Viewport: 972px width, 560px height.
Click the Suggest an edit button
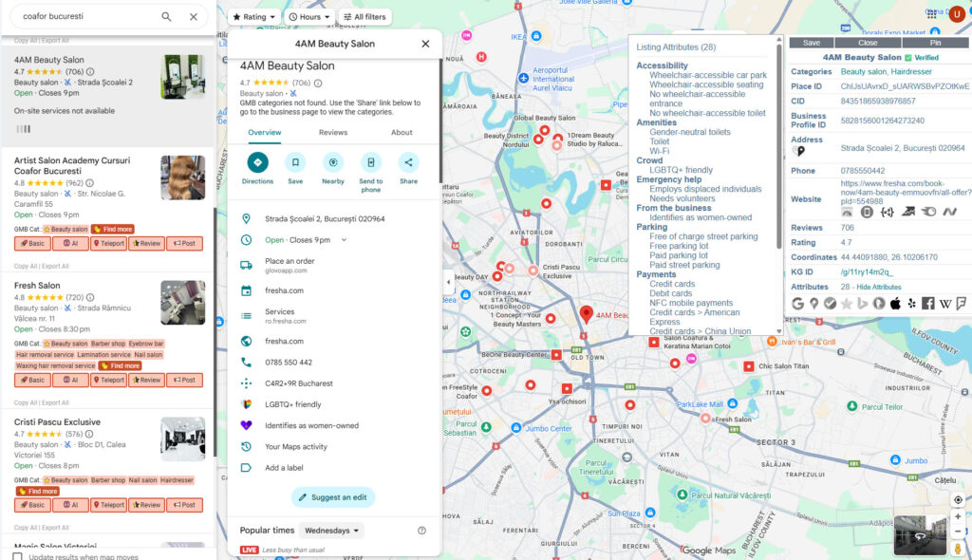pyautogui.click(x=333, y=497)
